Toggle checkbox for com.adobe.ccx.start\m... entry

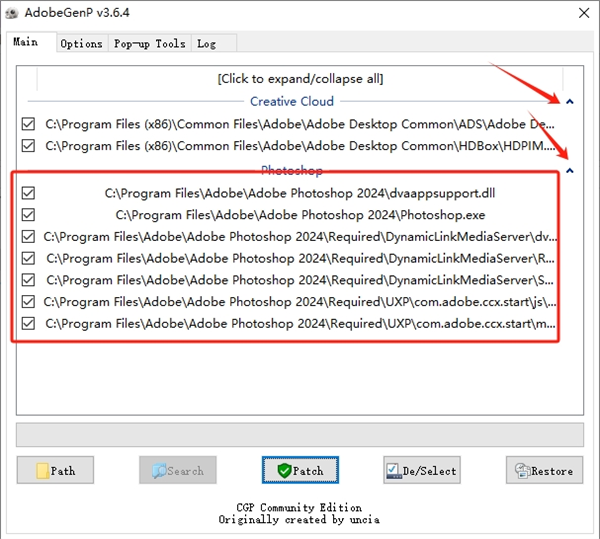(x=28, y=324)
